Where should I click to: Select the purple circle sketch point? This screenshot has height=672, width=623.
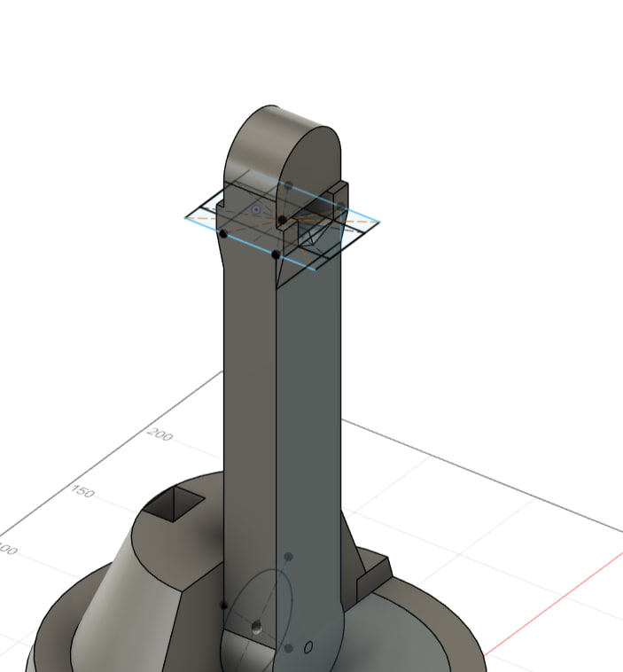click(x=256, y=209)
